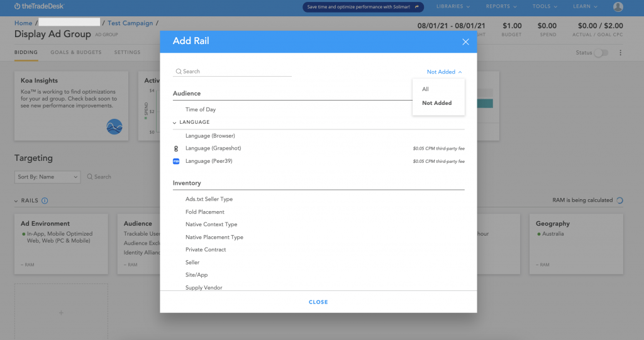This screenshot has height=340, width=644.
Task: Open the user profile avatar menu
Action: pos(618,6)
